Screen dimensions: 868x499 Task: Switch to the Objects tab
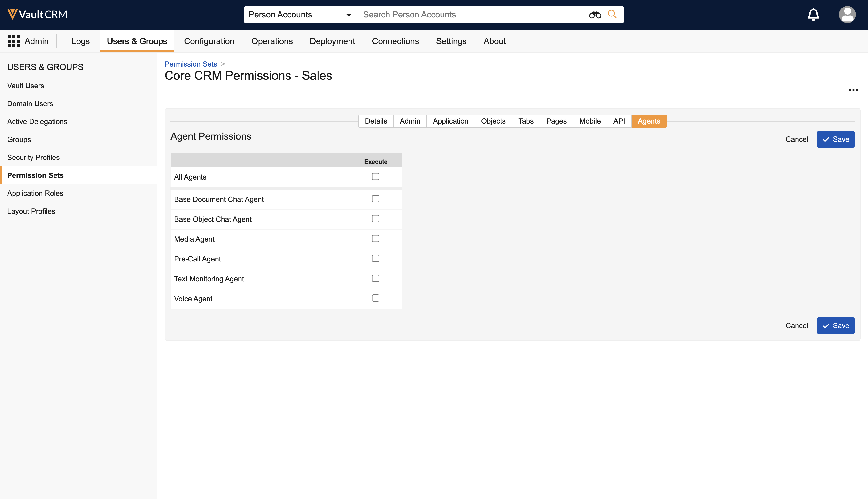pos(493,121)
